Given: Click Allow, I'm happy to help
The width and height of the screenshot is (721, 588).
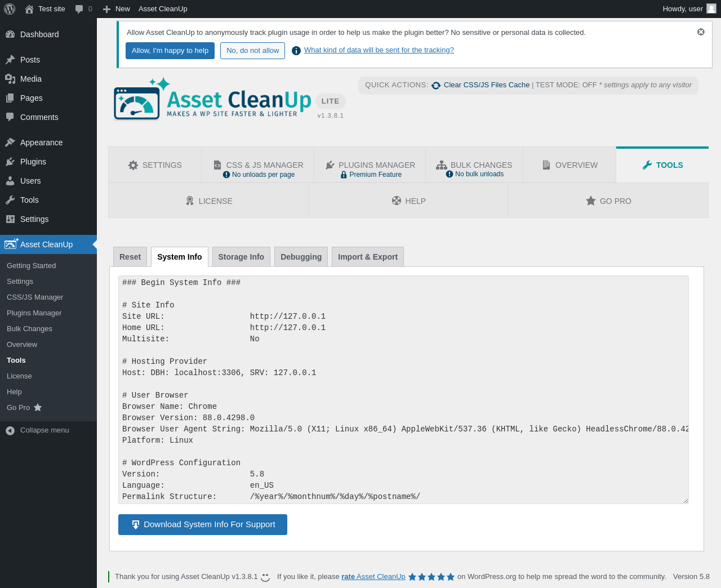Looking at the screenshot, I should (170, 51).
